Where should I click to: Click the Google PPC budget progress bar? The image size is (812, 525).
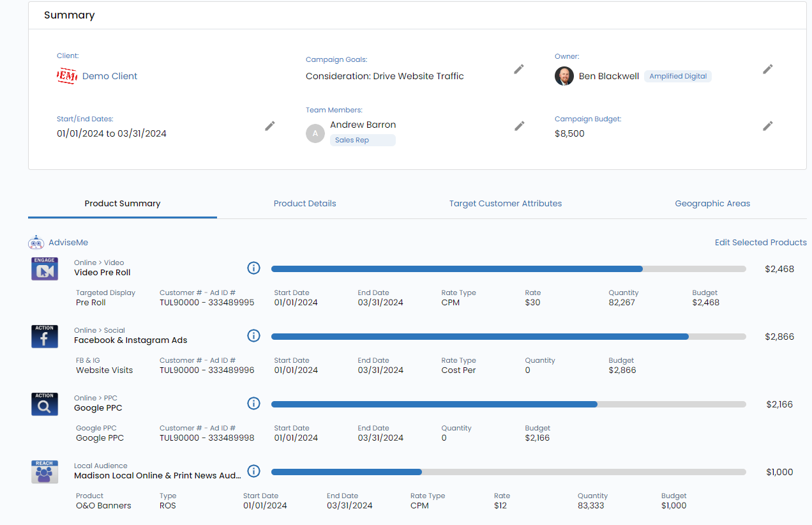point(508,404)
